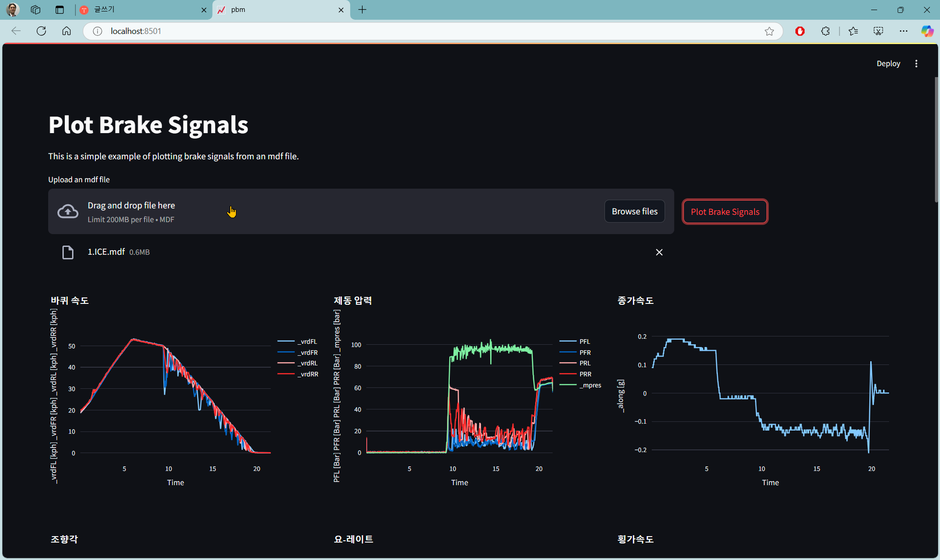
Task: Toggle the _mpres trace in brake pressure legend
Action: [590, 385]
